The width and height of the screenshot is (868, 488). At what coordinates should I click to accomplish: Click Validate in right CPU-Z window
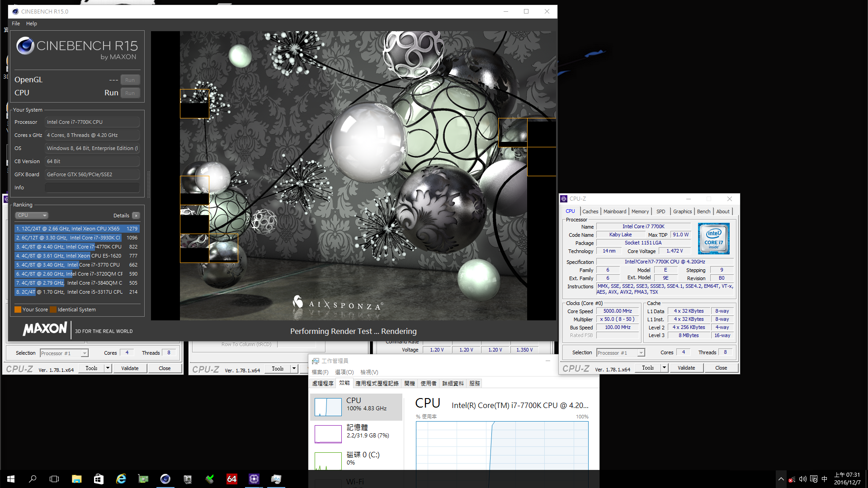coord(686,368)
